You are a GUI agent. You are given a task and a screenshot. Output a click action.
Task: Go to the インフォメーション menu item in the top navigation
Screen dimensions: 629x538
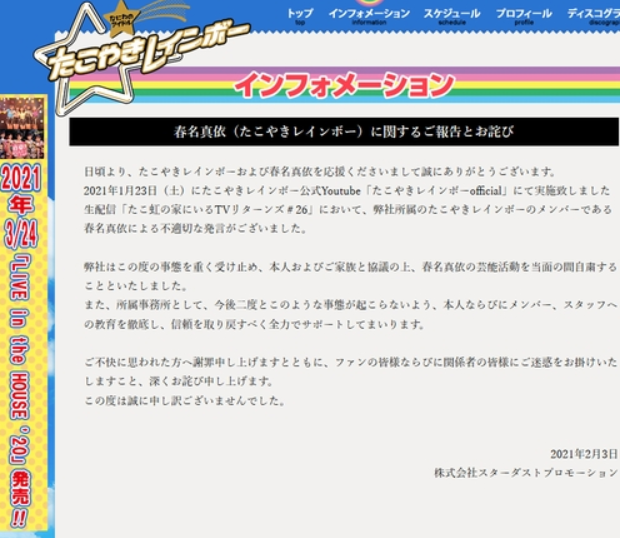point(368,14)
